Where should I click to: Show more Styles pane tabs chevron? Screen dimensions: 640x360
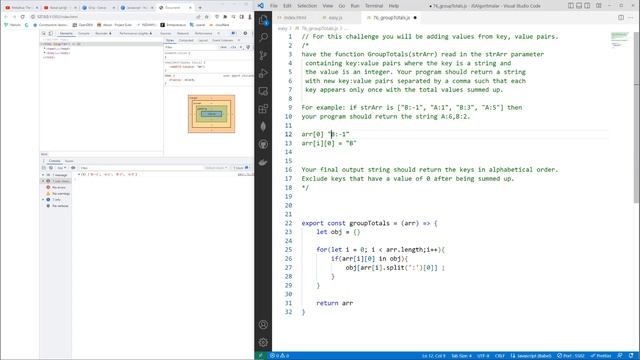pyautogui.click(x=239, y=40)
